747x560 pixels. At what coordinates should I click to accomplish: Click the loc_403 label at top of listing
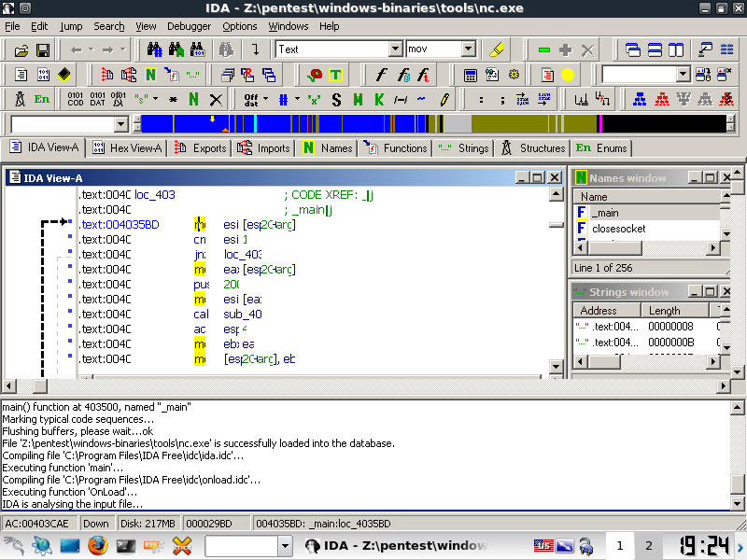tap(155, 195)
